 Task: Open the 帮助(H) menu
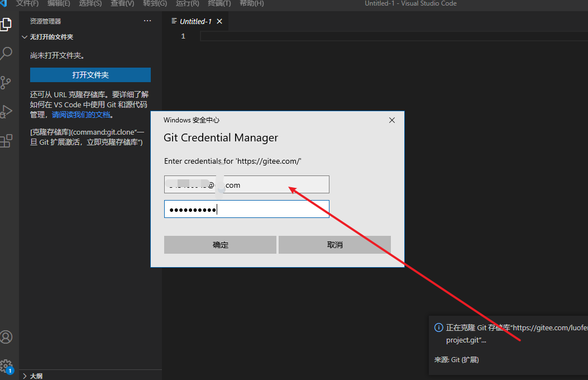click(252, 3)
